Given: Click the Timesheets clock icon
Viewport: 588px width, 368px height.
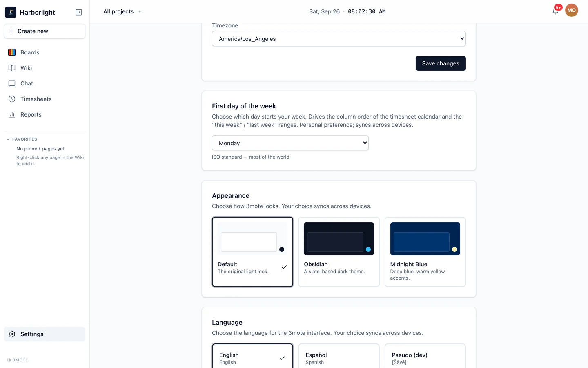Looking at the screenshot, I should (x=12, y=99).
